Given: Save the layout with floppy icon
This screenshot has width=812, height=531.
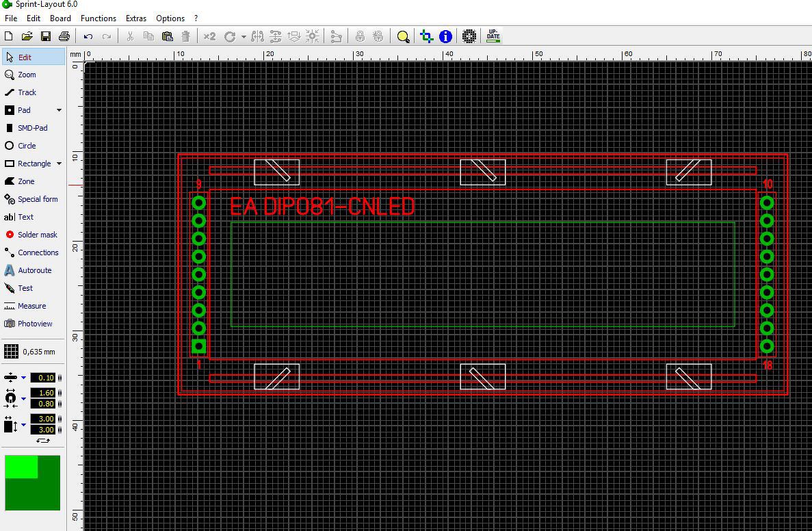Looking at the screenshot, I should [46, 36].
